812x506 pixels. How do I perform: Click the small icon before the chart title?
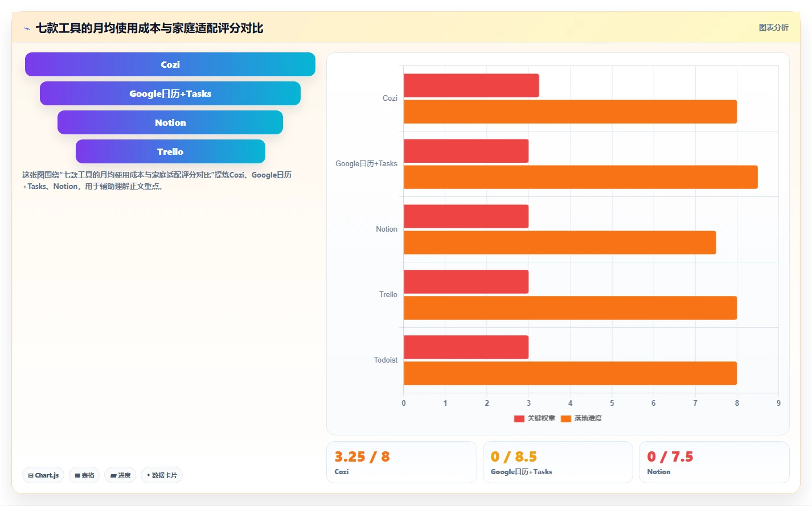pyautogui.click(x=27, y=28)
